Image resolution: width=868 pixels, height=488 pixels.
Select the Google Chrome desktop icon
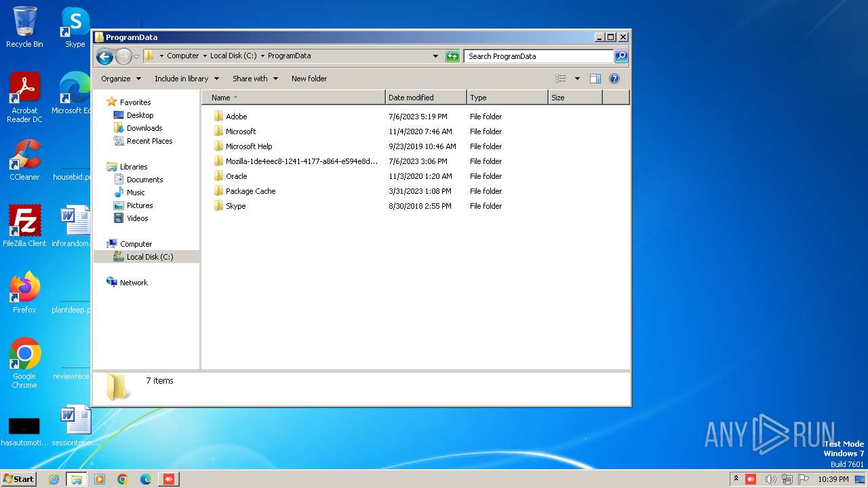pos(24,363)
